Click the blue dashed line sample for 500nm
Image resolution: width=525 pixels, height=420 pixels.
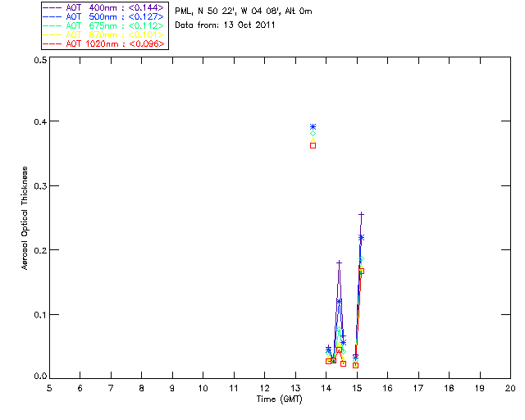pos(52,16)
